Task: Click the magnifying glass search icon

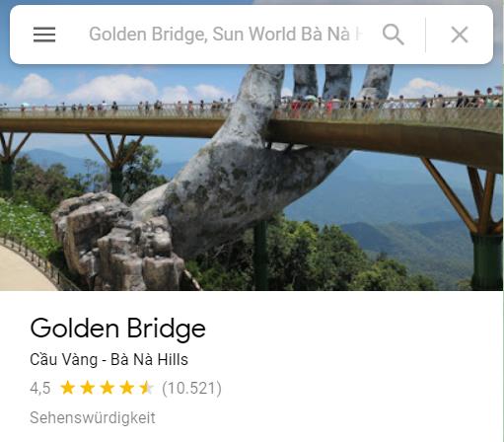Action: (x=394, y=35)
